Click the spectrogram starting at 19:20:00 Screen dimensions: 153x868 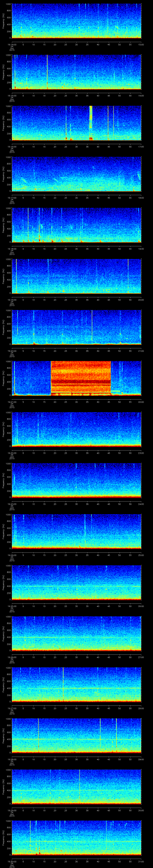pos(77,327)
